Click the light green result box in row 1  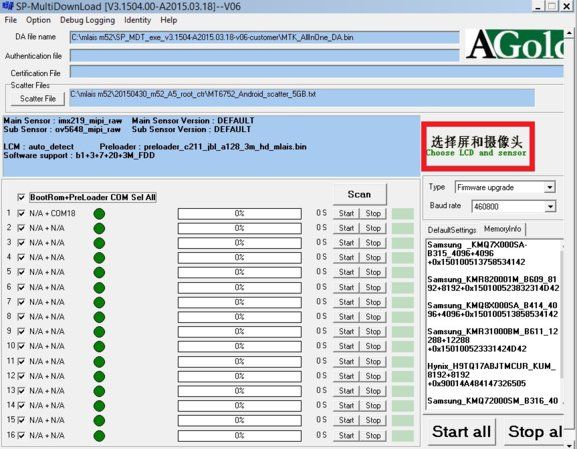pyautogui.click(x=403, y=214)
